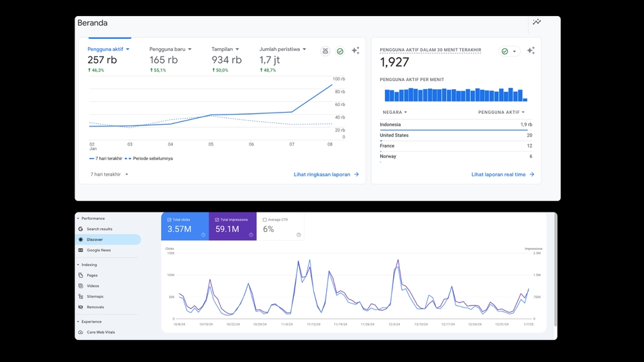644x362 pixels.
Task: Enable the Average CTR checkbox
Action: click(264, 220)
